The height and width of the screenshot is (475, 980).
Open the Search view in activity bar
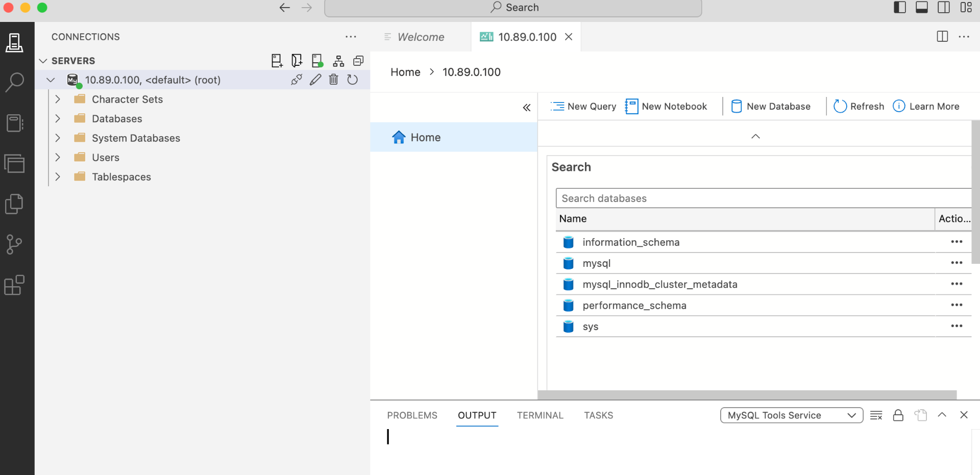[14, 82]
